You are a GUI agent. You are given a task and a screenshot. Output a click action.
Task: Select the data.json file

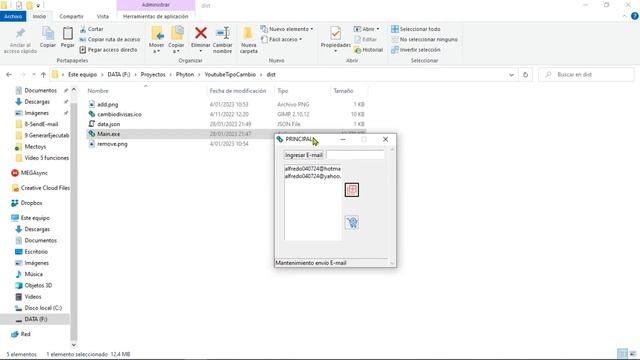click(109, 124)
